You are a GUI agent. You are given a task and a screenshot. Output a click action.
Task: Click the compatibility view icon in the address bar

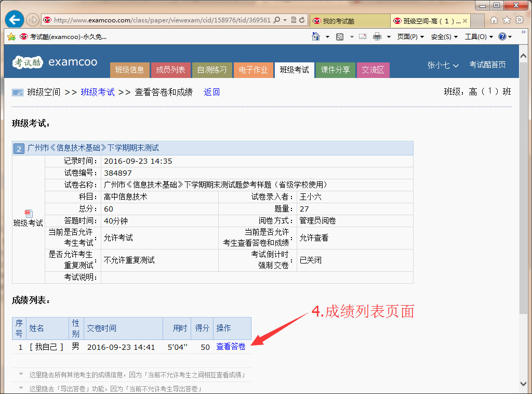click(x=294, y=20)
